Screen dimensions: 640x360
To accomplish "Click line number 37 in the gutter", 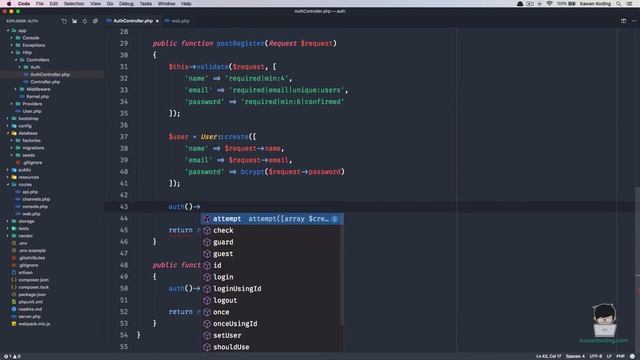I will tap(124, 137).
